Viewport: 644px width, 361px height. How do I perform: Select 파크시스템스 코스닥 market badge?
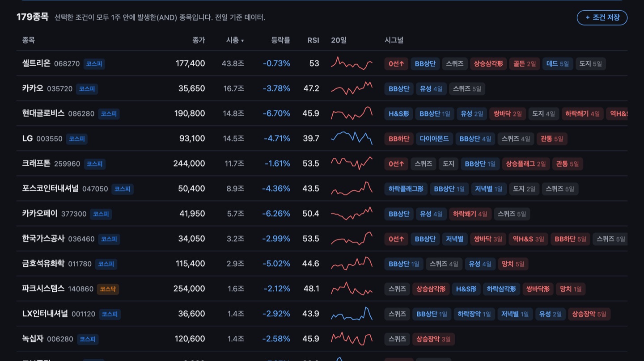tap(108, 289)
